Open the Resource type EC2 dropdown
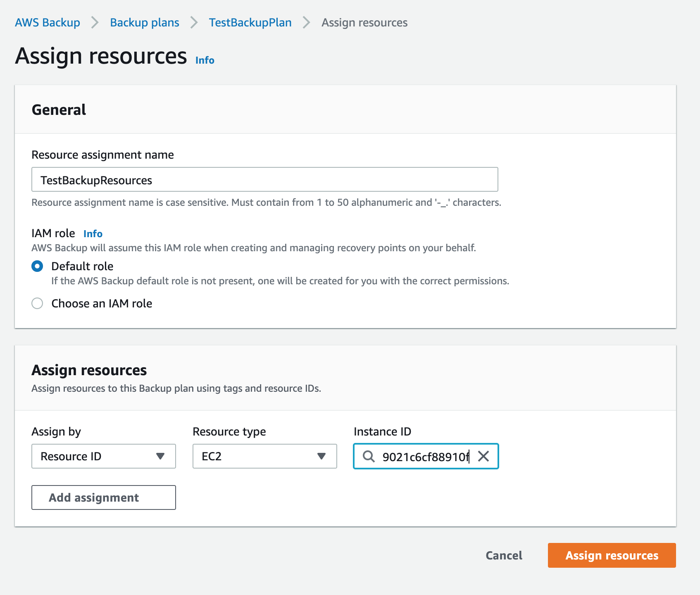The height and width of the screenshot is (595, 700). (265, 456)
